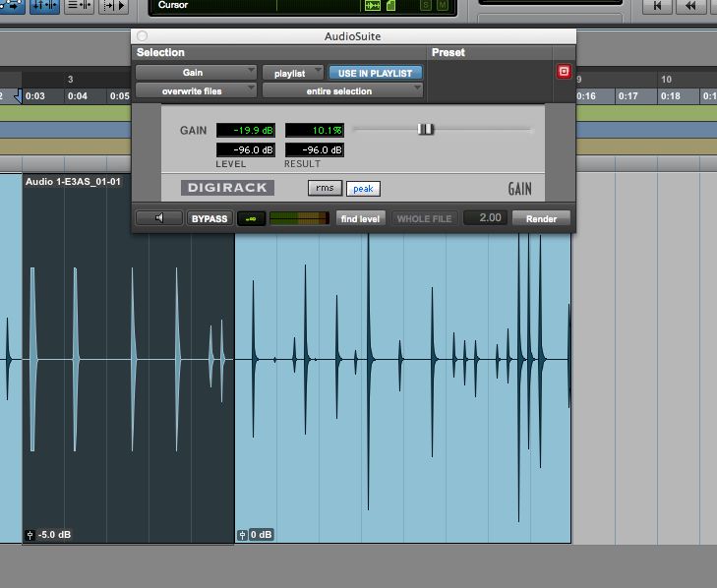Open the Gain plug-in selector dropdown
The width and height of the screenshot is (717, 588).
pyautogui.click(x=196, y=73)
